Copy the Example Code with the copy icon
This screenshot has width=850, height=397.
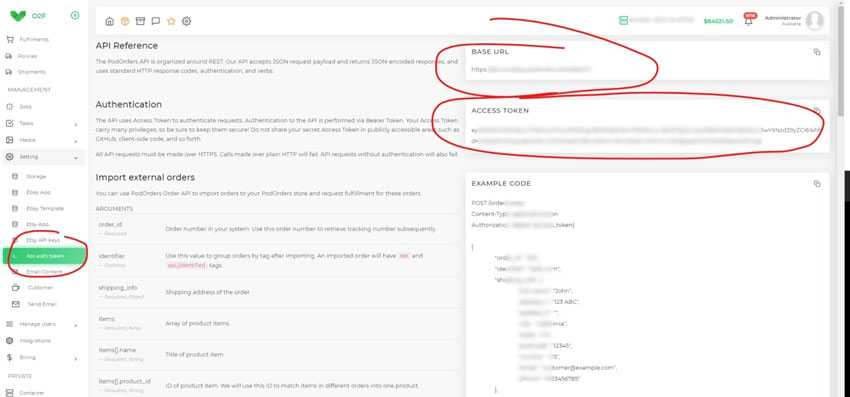[817, 184]
